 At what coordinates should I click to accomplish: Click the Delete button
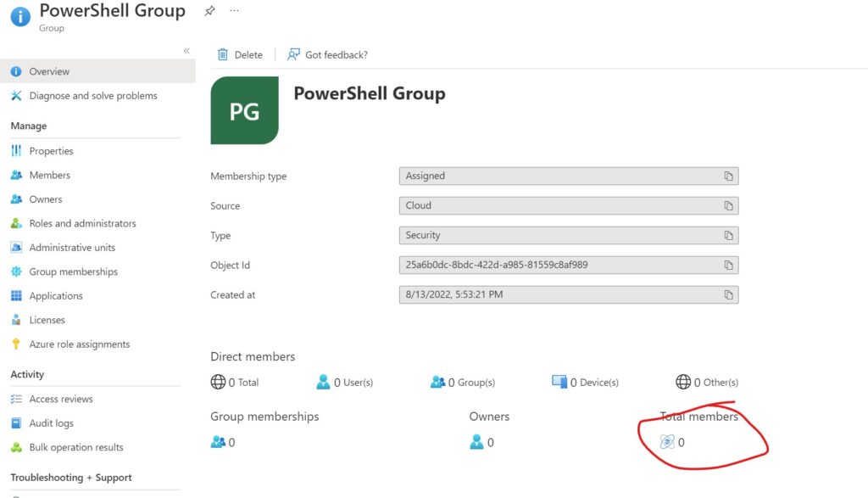coord(240,54)
